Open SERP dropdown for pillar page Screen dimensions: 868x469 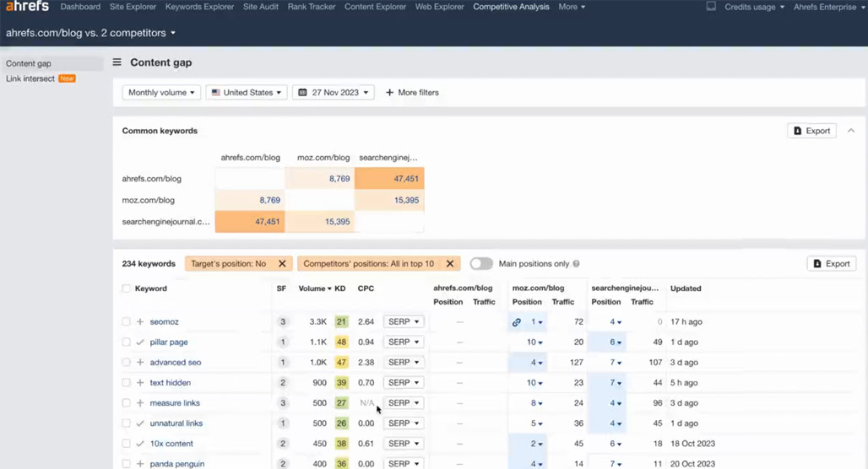403,342
